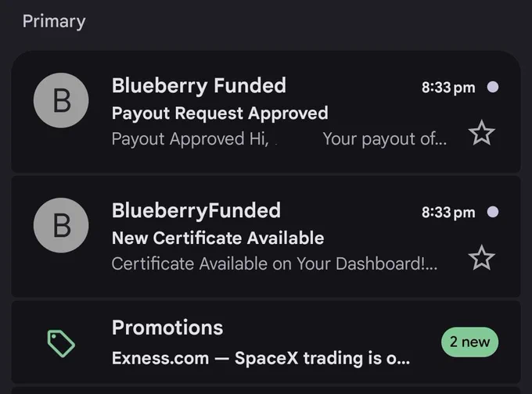Select the Primary section label
The width and height of the screenshot is (532, 394).
click(54, 21)
